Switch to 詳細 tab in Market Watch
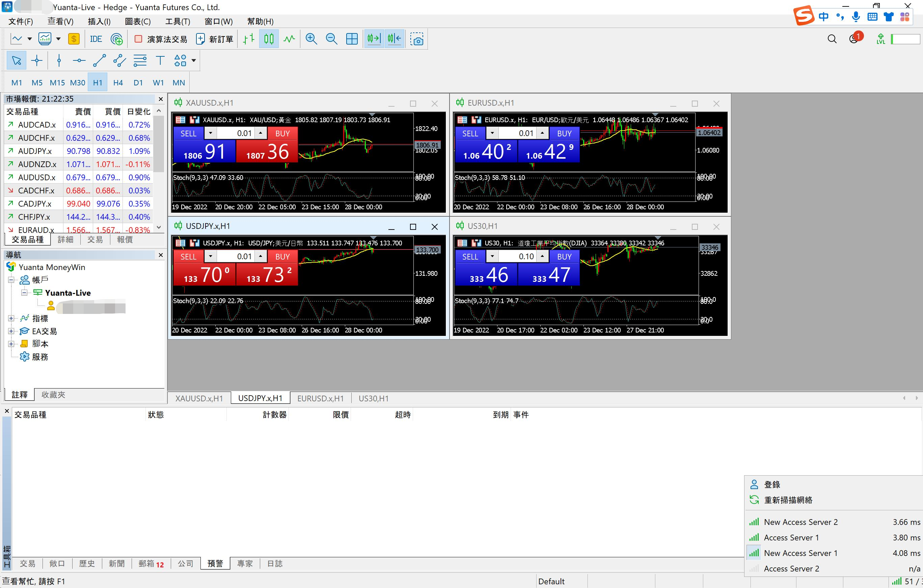Viewport: 923px width, 588px height. click(65, 240)
